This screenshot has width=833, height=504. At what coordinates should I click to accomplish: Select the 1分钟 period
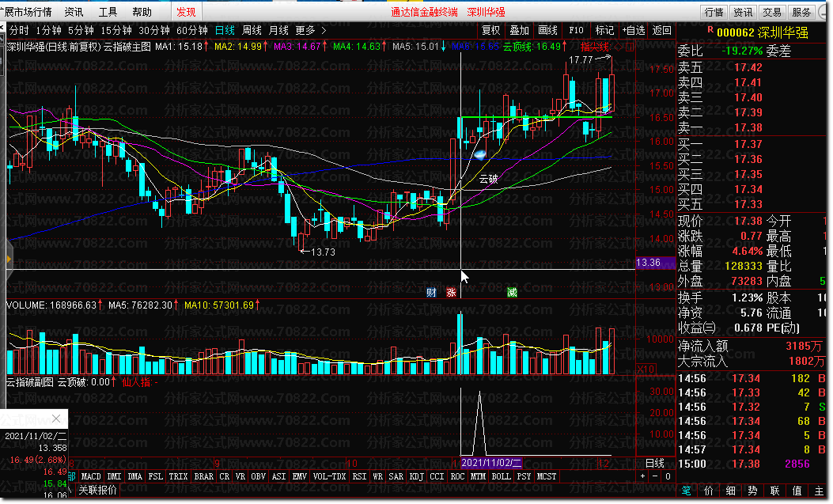pos(48,31)
